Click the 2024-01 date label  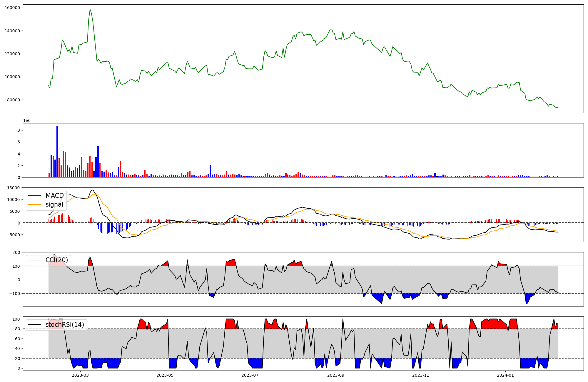coord(505,375)
